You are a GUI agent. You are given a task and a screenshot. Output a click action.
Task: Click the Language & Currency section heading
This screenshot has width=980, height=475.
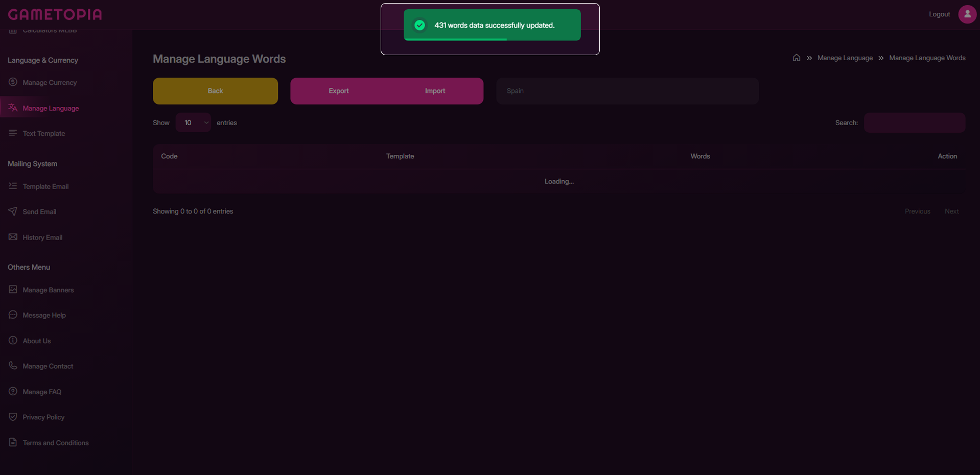click(43, 60)
